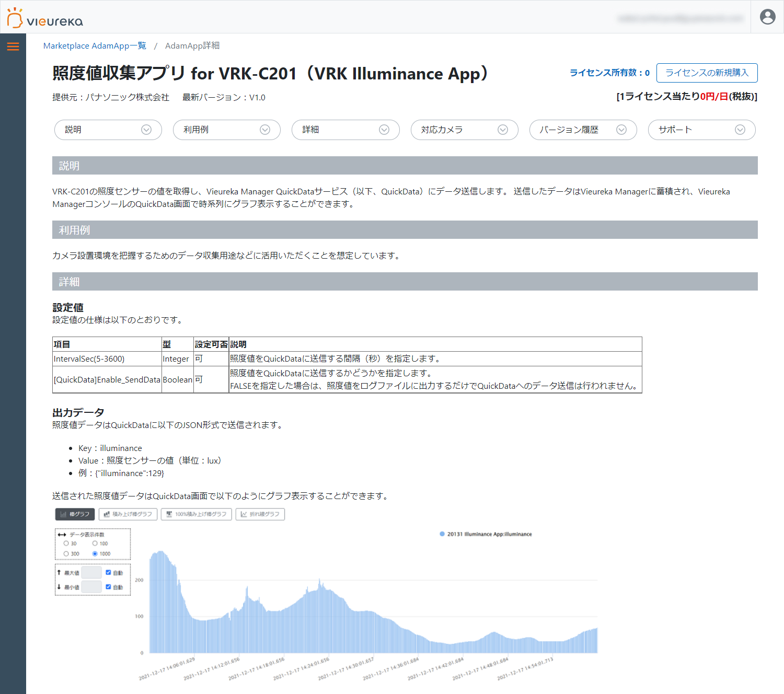
Task: Click the データ表示件数 label
Action: coord(87,535)
